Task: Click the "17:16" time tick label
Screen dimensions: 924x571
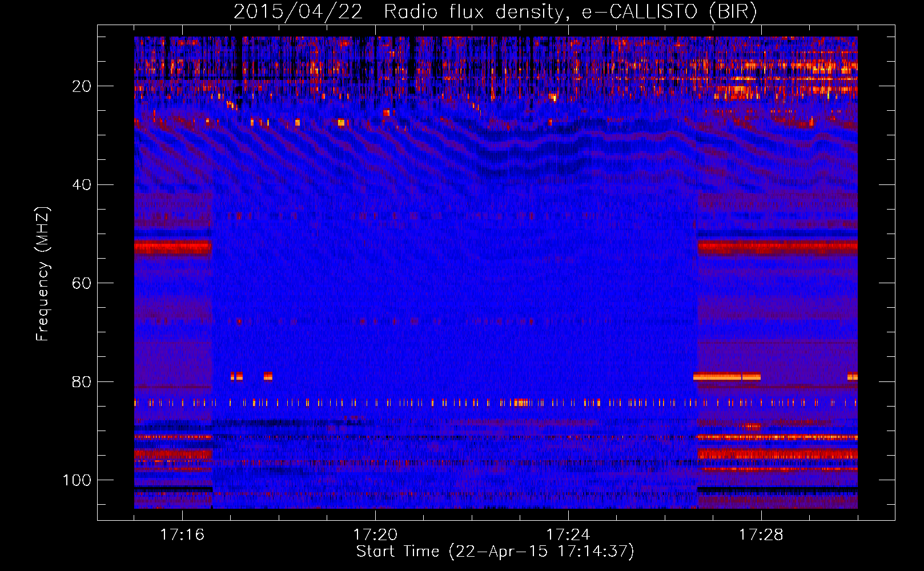Action: (182, 534)
